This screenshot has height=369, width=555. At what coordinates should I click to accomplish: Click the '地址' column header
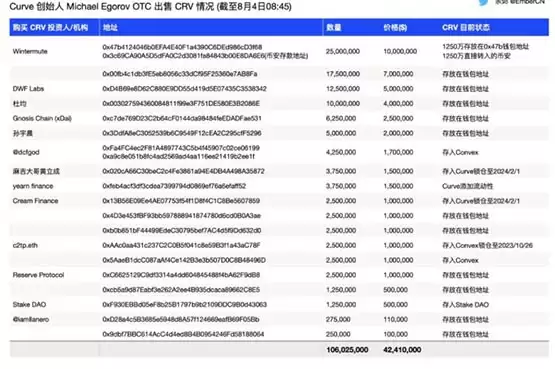[x=110, y=28]
